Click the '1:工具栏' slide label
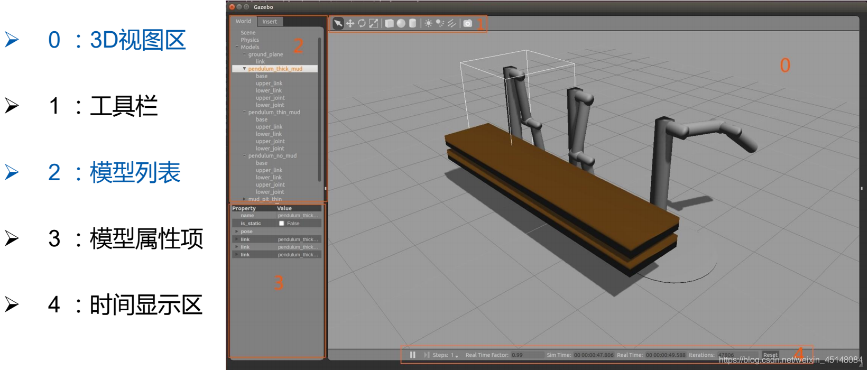 click(x=103, y=106)
